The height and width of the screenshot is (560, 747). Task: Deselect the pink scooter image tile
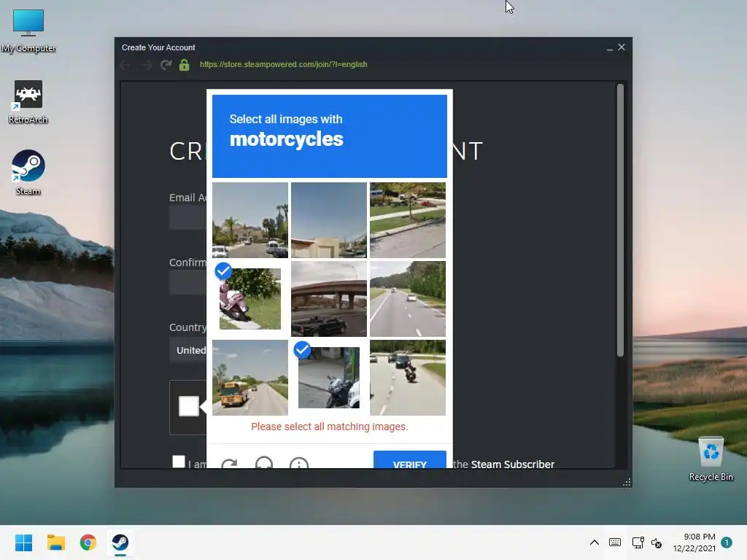click(250, 298)
